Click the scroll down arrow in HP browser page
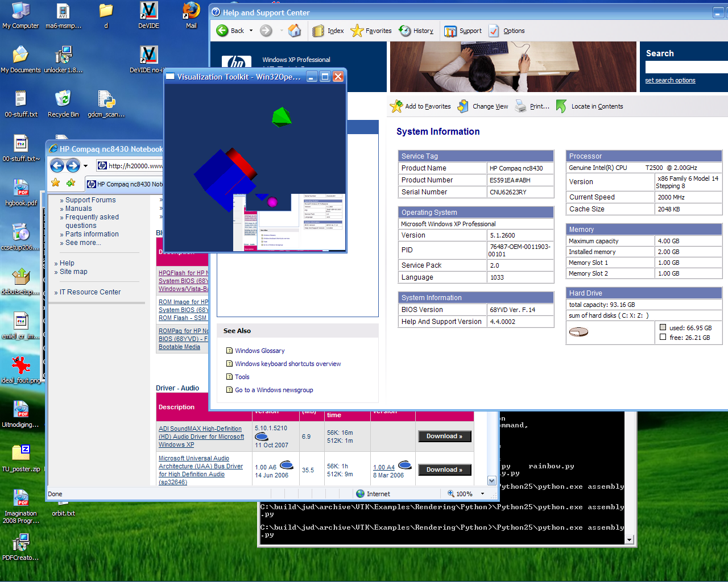The image size is (728, 582). (x=491, y=480)
